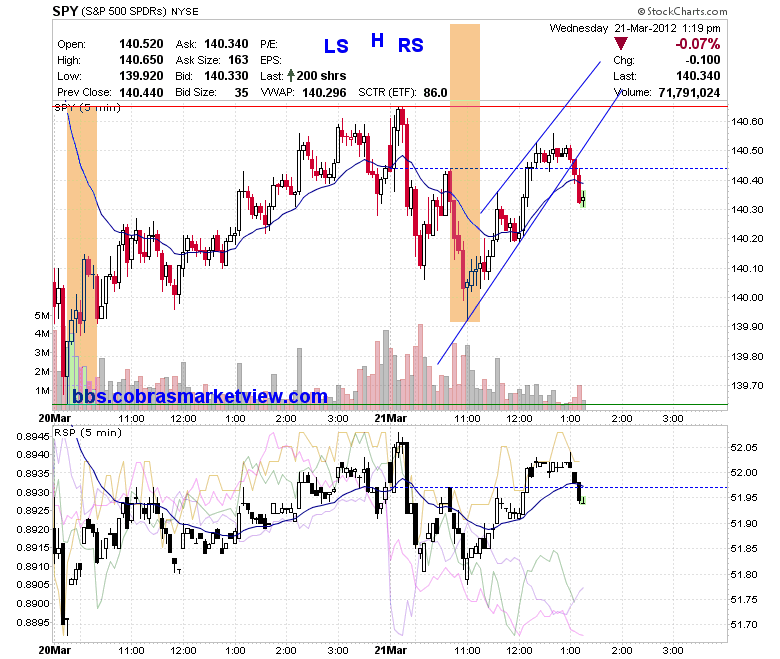This screenshot has width=780, height=659.
Task: Click the RSP (5 min) panel label
Action: click(88, 432)
